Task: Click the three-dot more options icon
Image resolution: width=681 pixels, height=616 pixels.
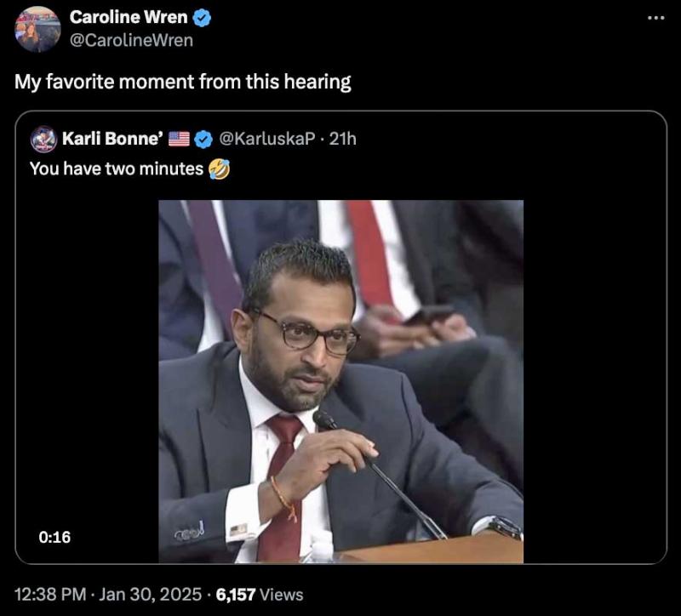Action: tap(655, 18)
